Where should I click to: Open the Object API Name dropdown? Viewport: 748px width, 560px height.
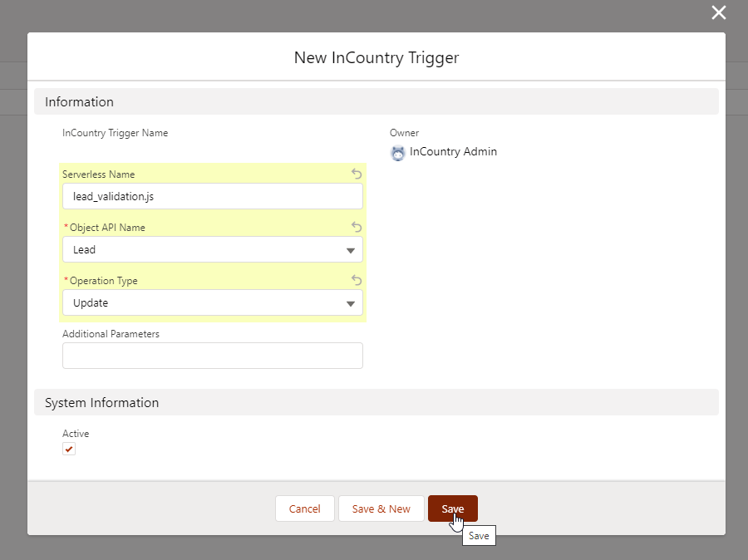(350, 249)
